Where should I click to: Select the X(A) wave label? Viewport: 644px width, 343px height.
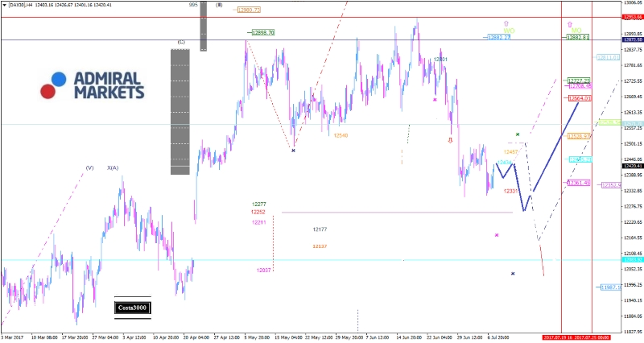(113, 168)
